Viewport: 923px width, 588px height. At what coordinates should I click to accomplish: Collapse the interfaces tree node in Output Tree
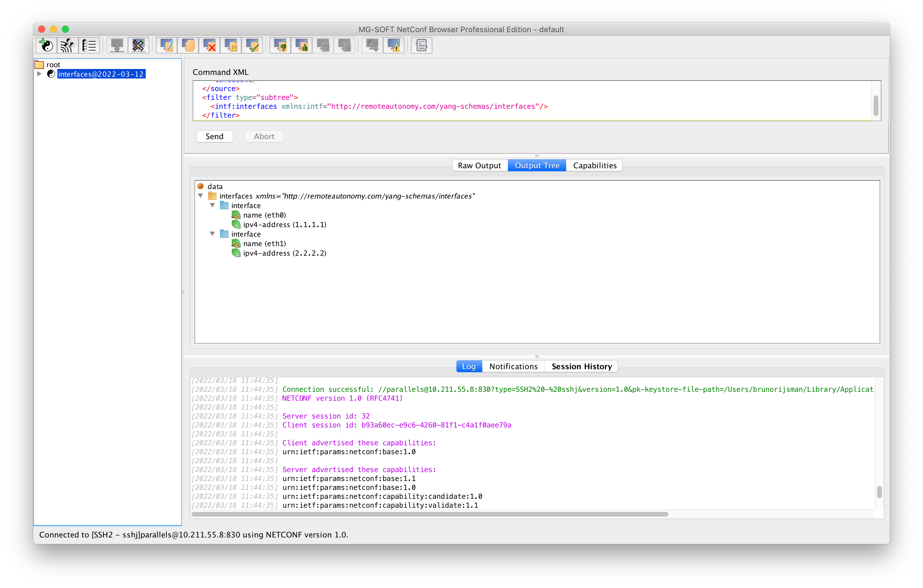201,196
